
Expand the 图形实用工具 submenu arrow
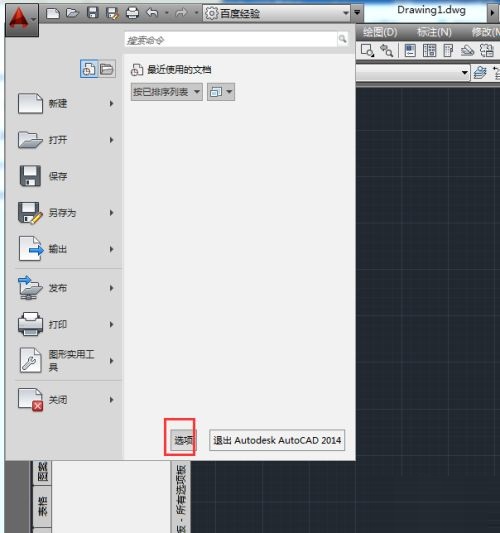111,361
